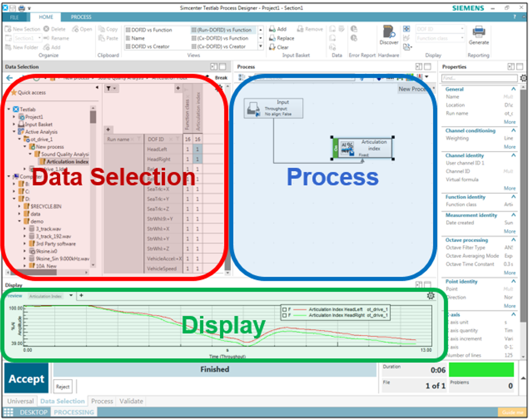This screenshot has width=530, height=420.
Task: Click Clear in Input Basket group
Action: [x=278, y=47]
